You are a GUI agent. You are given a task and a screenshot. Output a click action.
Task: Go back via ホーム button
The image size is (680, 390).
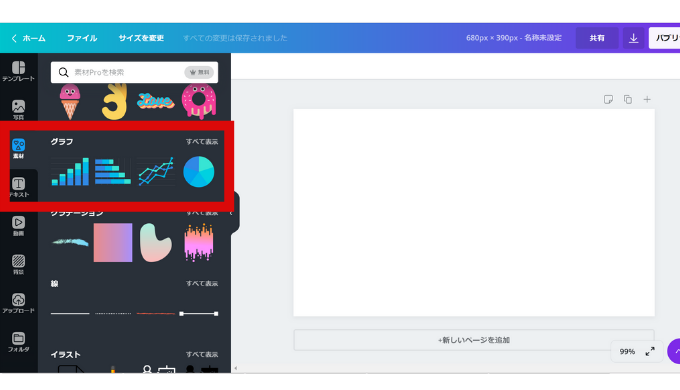coord(29,38)
